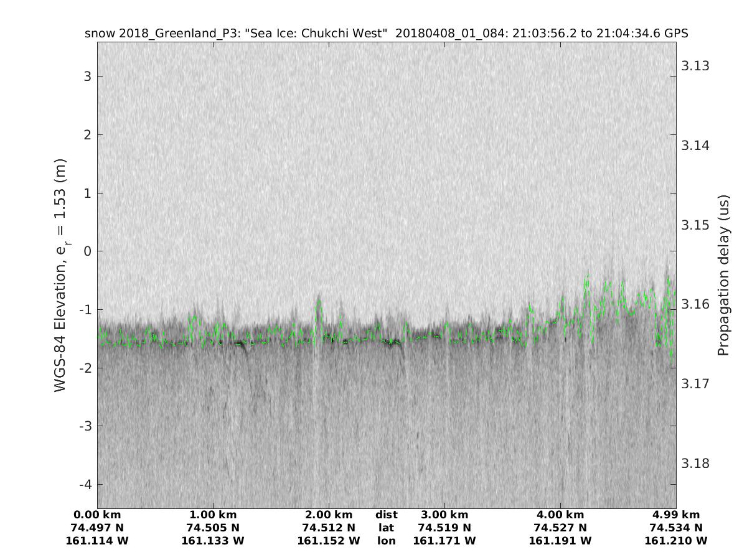Image resolution: width=747 pixels, height=560 pixels.
Task: Click the 4.00 km distance label
Action: (x=560, y=515)
